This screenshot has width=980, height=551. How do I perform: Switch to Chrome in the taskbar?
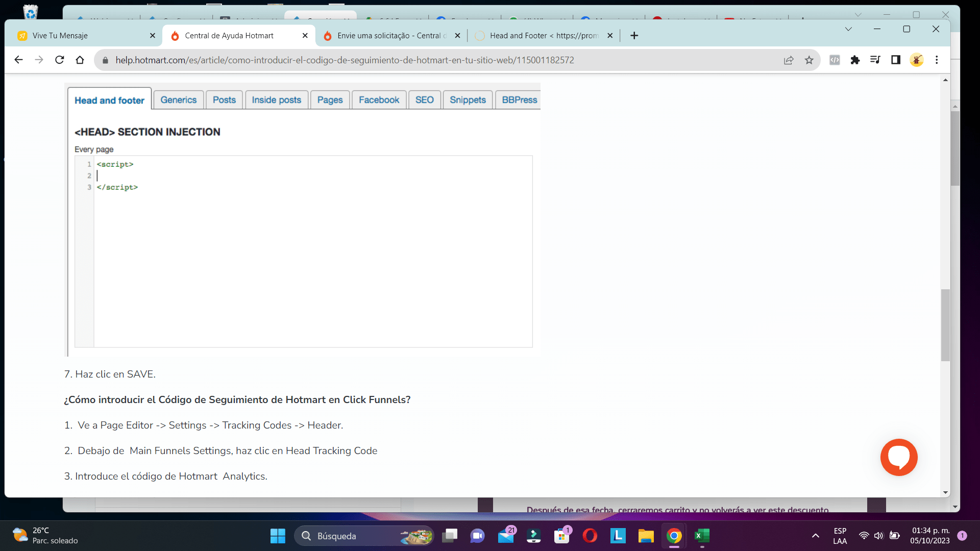coord(674,536)
